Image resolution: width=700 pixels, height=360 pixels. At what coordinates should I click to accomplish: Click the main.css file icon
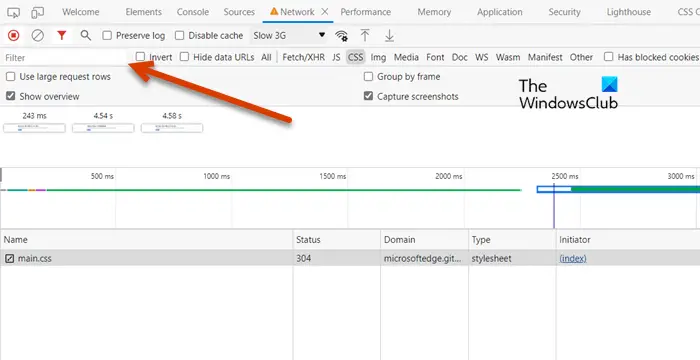click(10, 258)
